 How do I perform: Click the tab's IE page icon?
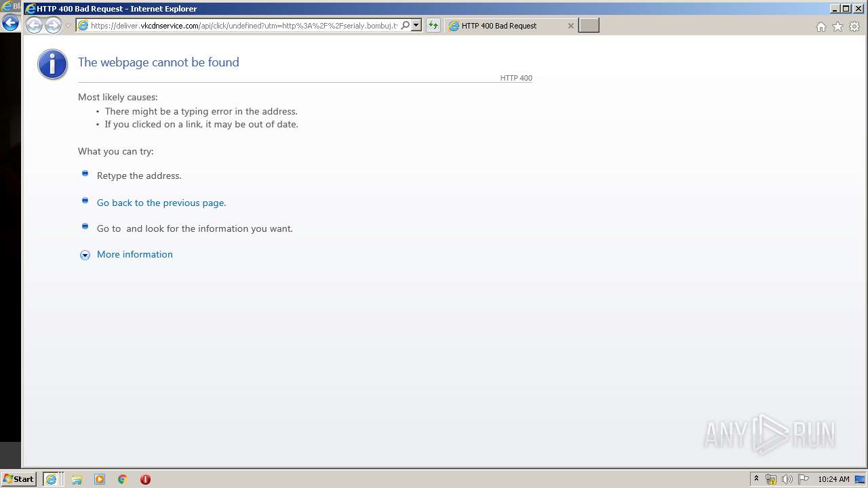(454, 26)
